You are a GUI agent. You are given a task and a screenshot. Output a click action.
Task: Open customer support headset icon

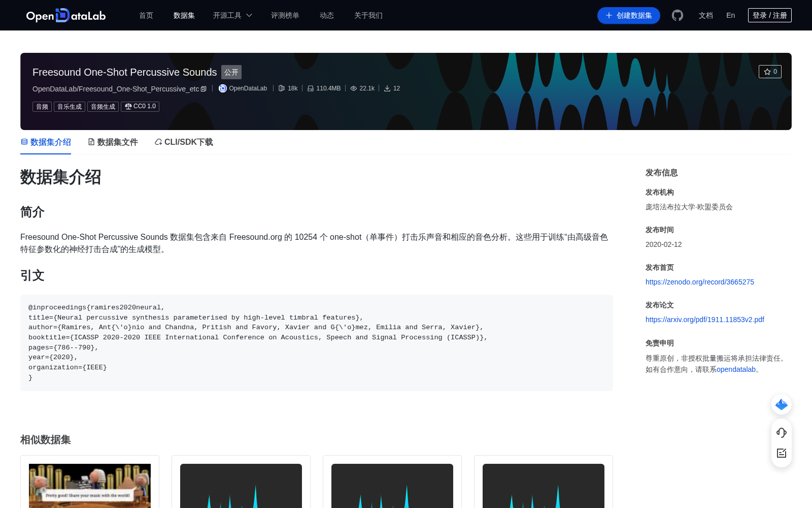pyautogui.click(x=782, y=433)
